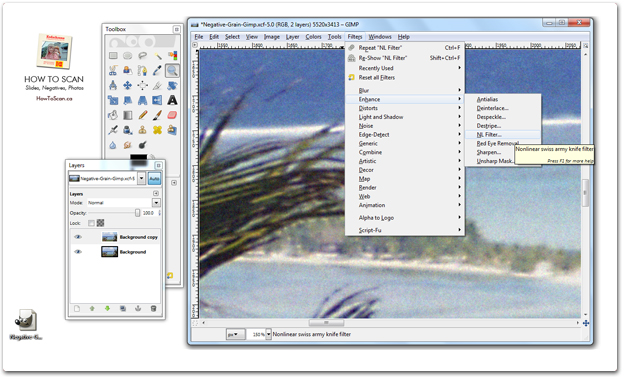Select the Ellipse Select tool
This screenshot has width=630, height=377.
(128, 55)
